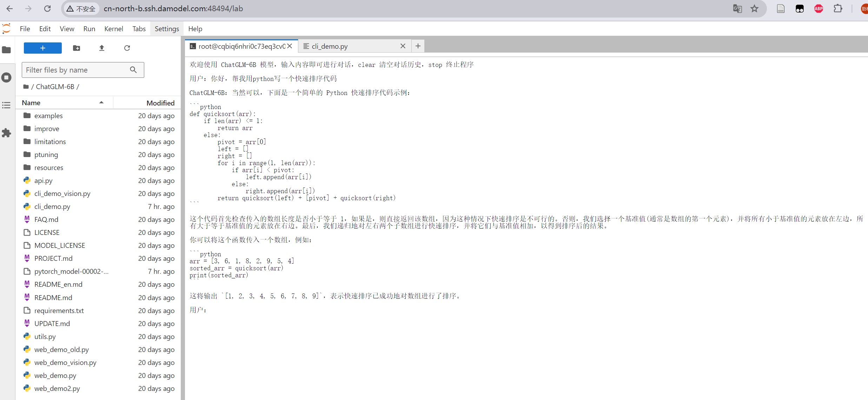Go to root folder in breadcrumb

(26, 87)
